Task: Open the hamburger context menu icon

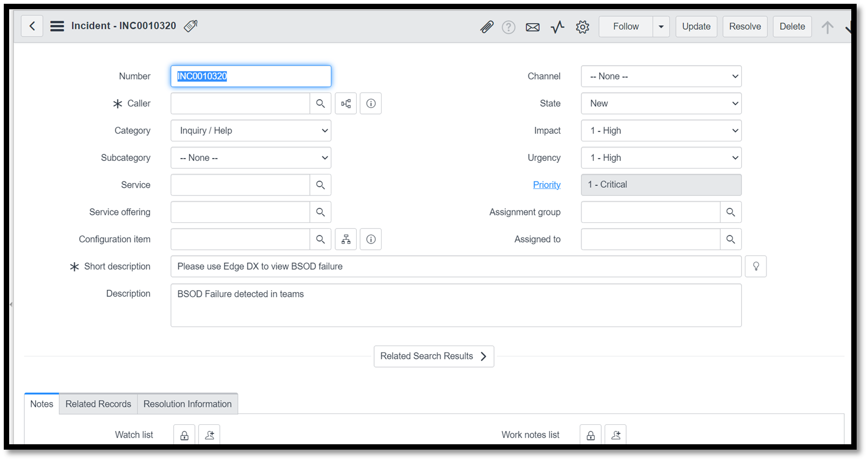Action: pos(57,26)
